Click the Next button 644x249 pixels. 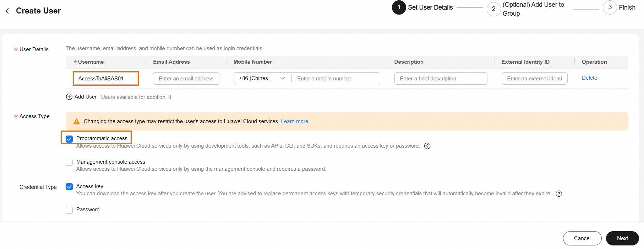click(x=622, y=238)
